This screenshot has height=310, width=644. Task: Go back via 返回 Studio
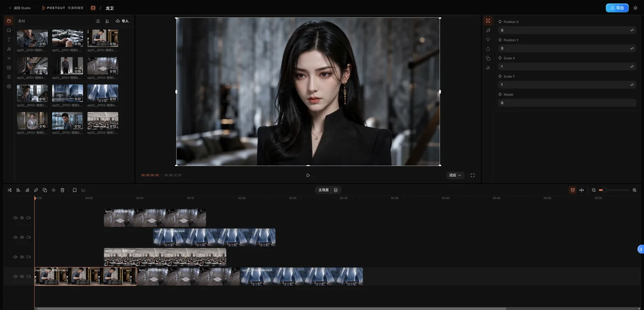pos(20,8)
